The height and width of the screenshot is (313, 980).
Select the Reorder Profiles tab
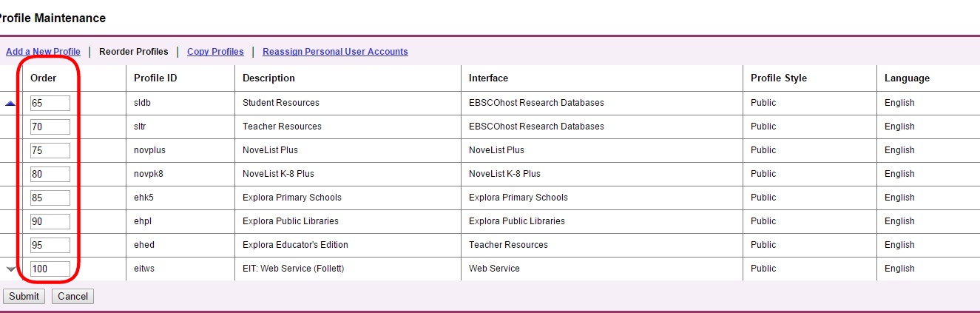point(134,52)
